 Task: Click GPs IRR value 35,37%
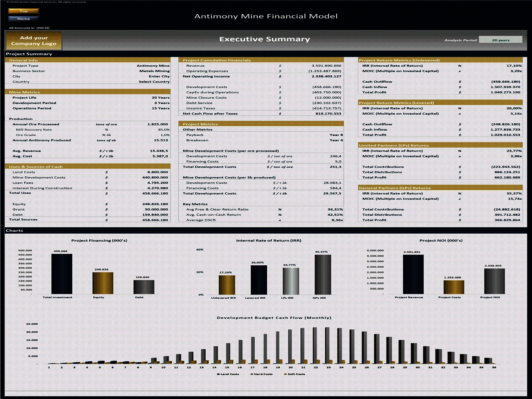[x=514, y=193]
